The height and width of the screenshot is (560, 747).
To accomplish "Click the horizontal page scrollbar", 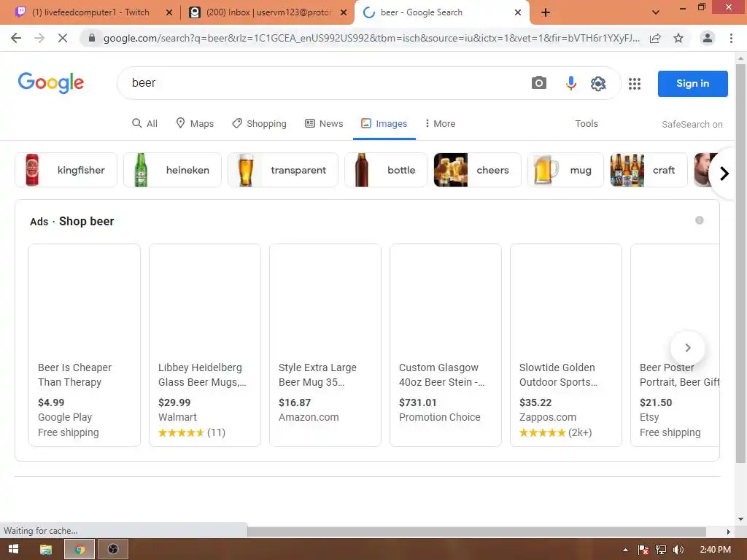I will [x=476, y=532].
